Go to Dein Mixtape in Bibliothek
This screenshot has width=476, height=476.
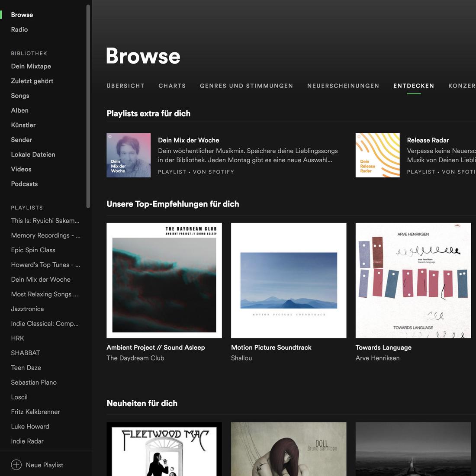pos(31,66)
